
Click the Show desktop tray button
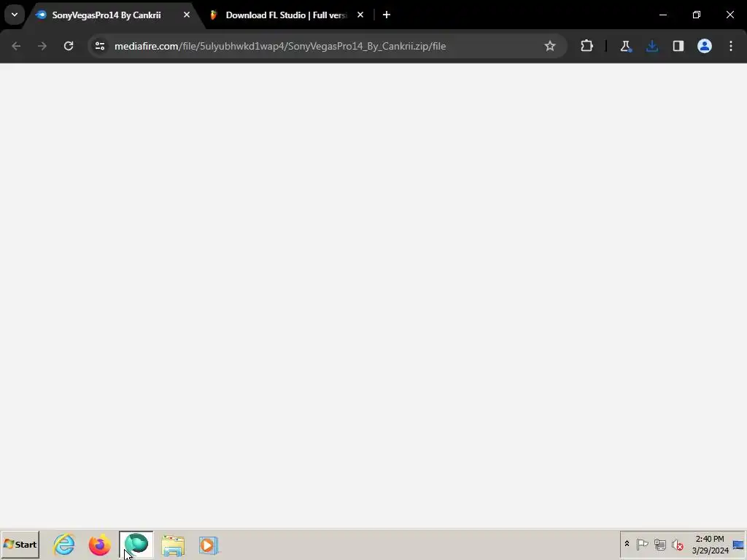pyautogui.click(x=739, y=544)
